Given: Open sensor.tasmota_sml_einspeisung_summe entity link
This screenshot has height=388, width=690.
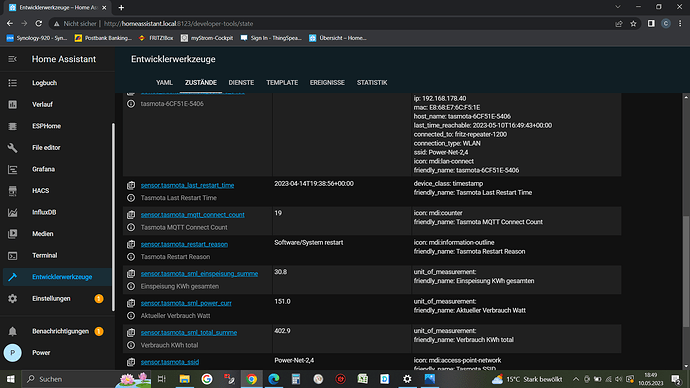Looking at the screenshot, I should click(199, 274).
